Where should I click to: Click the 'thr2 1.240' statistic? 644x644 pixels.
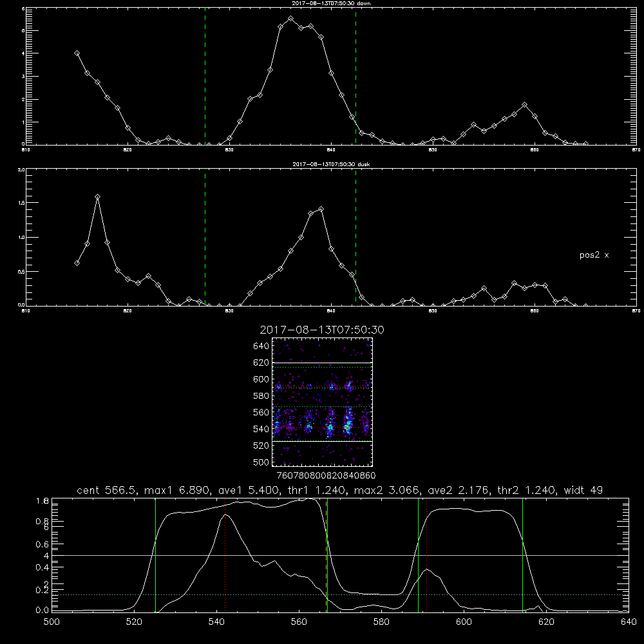point(527,490)
